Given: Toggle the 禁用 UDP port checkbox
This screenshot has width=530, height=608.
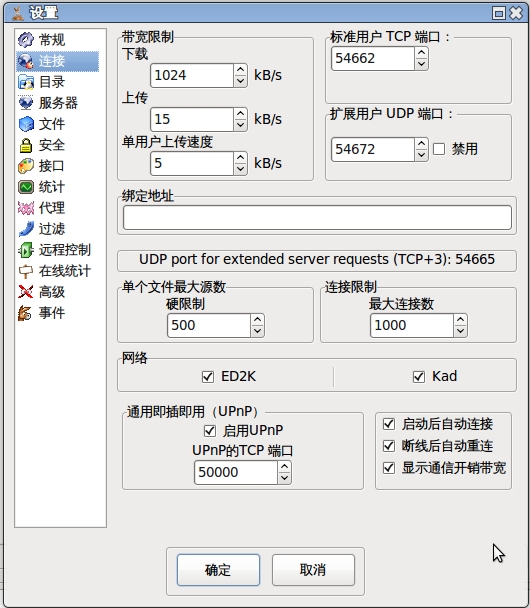Looking at the screenshot, I should 439,149.
